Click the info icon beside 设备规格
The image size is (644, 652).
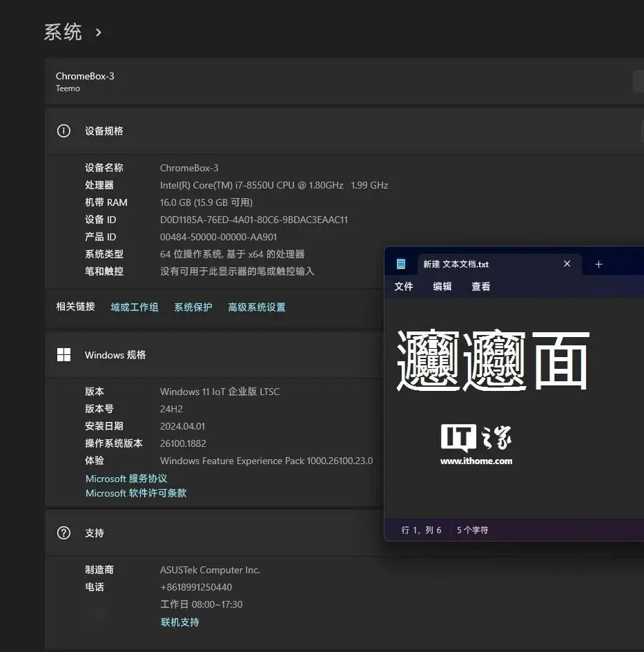pyautogui.click(x=64, y=131)
